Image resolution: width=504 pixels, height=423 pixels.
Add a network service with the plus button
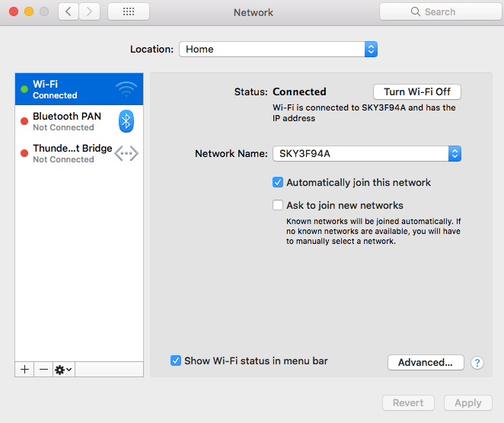[24, 370]
